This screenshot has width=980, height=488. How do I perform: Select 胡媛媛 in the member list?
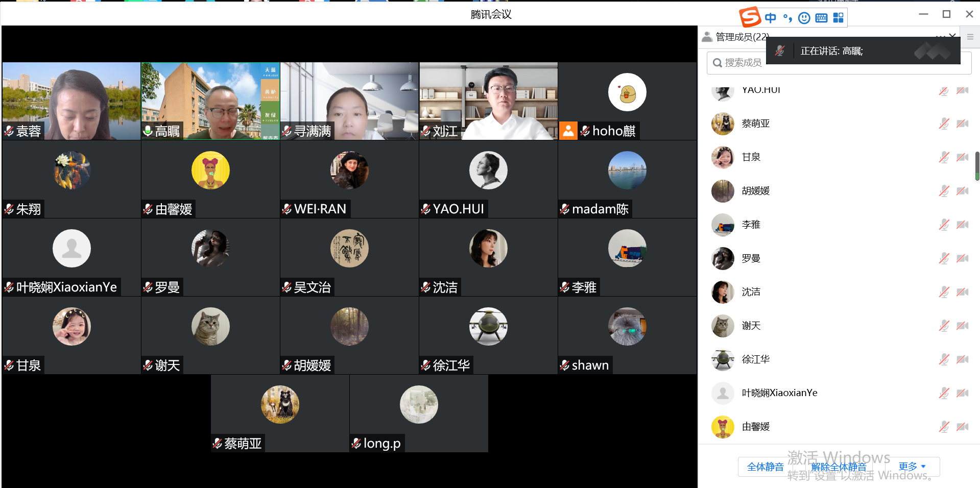[755, 191]
